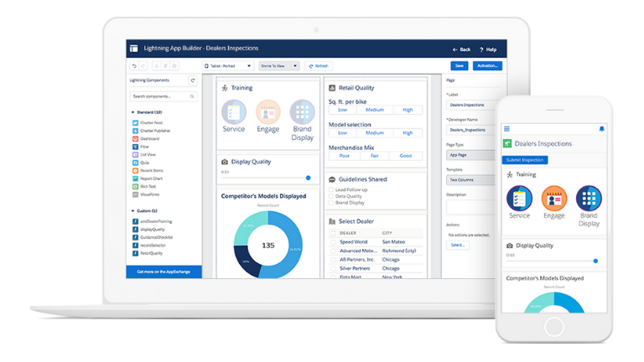Tick the Speed World dealer row checkbox
The height and width of the screenshot is (362, 644).
point(333,242)
